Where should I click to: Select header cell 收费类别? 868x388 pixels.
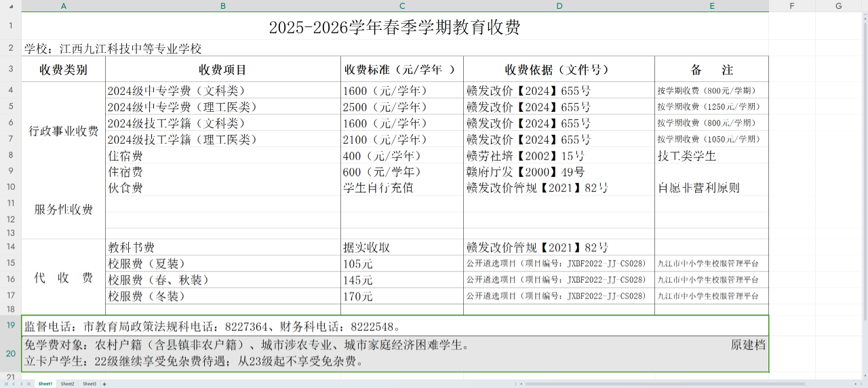pos(64,69)
